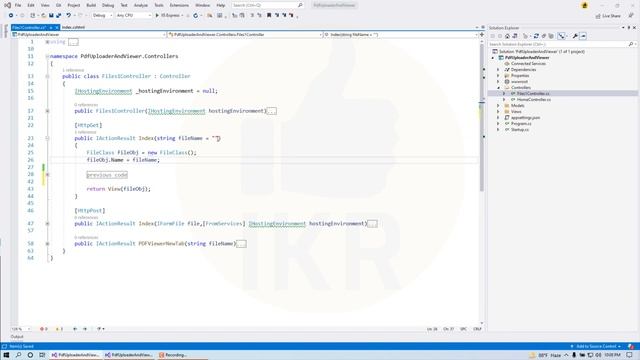
Task: Click the Solution Explorer Properties wrench icon
Action: pos(575,36)
